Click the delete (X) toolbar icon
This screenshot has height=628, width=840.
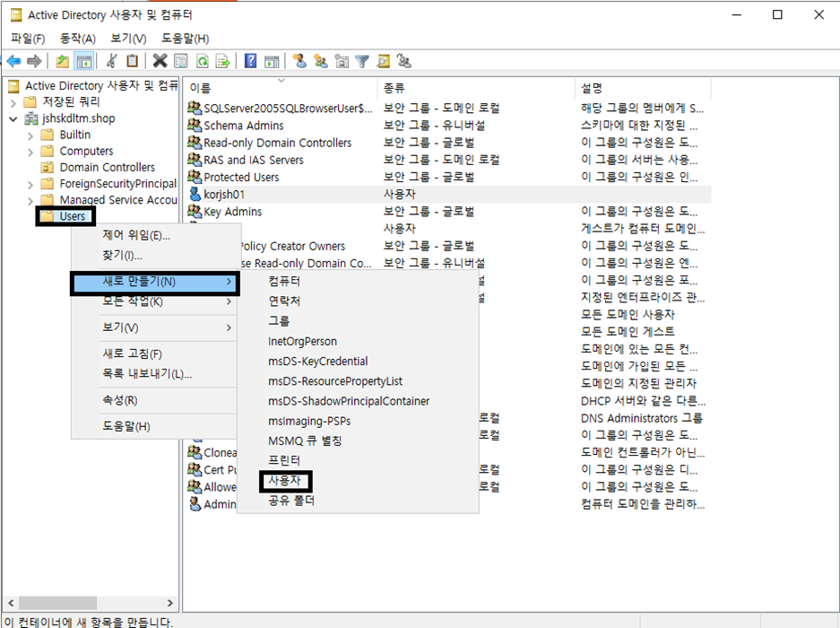coord(160,61)
